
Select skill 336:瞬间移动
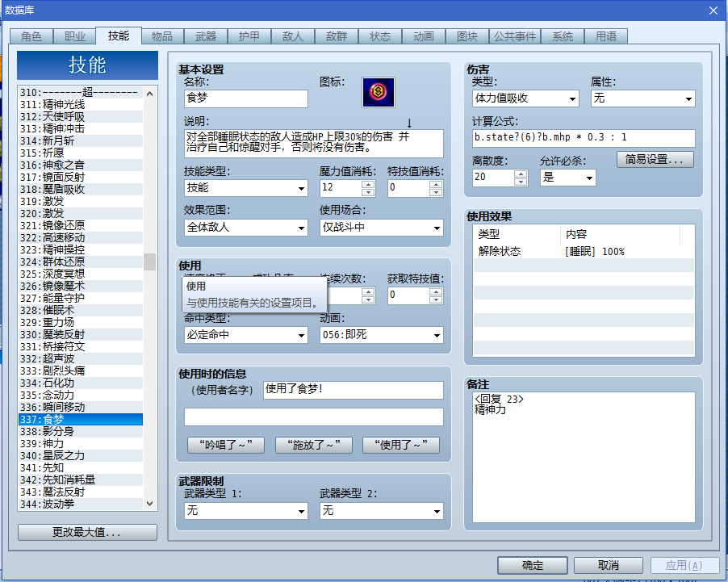tap(81, 407)
